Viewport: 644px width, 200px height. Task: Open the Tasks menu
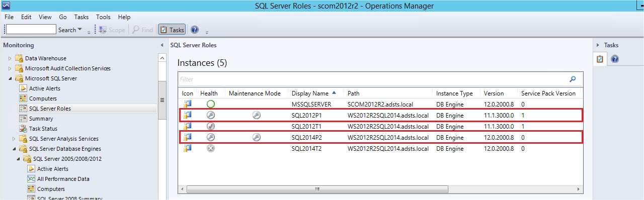82,17
